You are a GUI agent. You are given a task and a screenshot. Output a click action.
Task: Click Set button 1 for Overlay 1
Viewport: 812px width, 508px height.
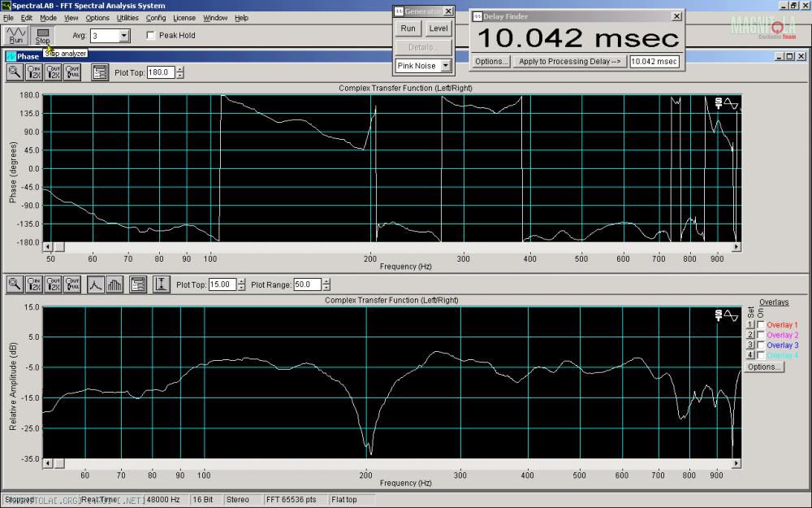click(749, 324)
